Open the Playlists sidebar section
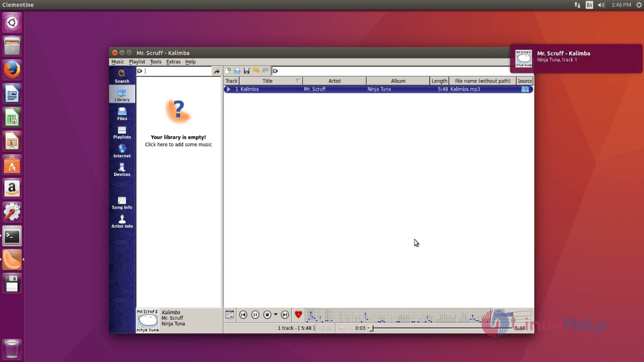 coord(122,132)
